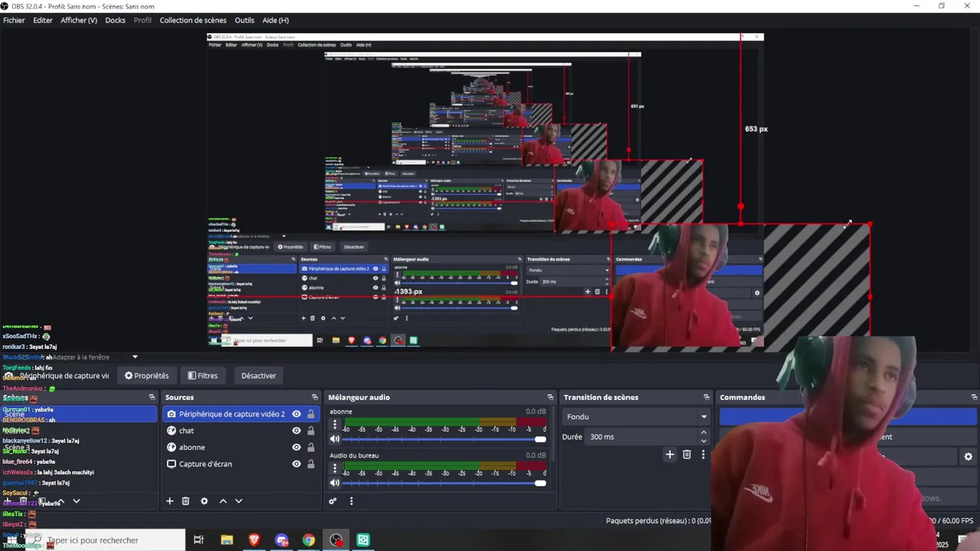Open the Aide (H) menu
Viewport: 980px width, 551px height.
[x=276, y=20]
